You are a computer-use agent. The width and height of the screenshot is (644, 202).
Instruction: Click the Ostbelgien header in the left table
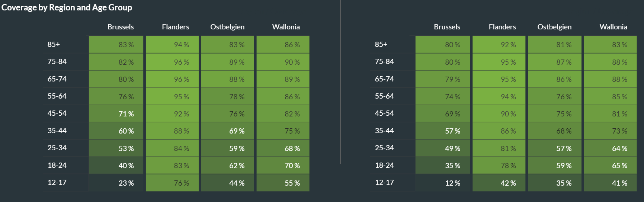point(227,27)
